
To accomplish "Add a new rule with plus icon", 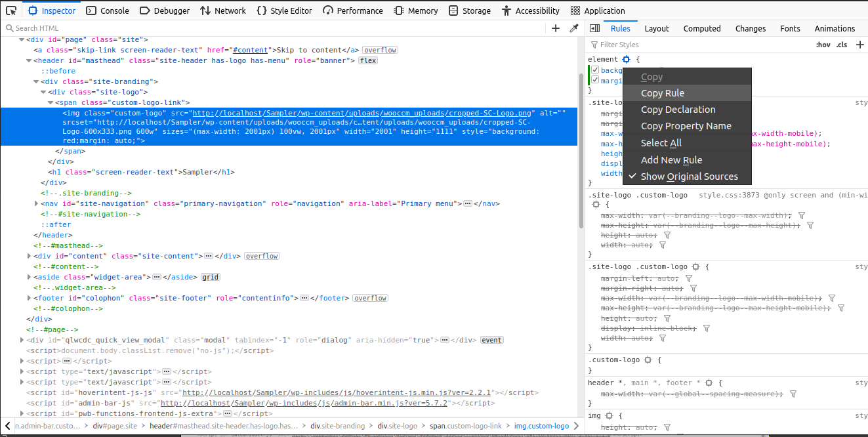I will (x=860, y=45).
